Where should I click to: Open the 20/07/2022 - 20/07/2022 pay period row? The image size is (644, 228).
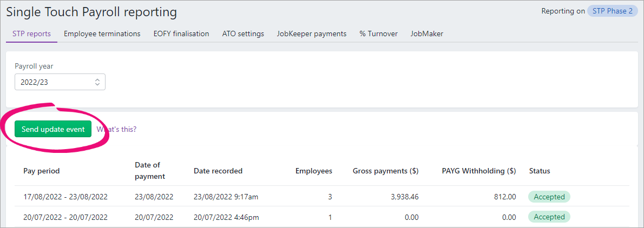322,217
